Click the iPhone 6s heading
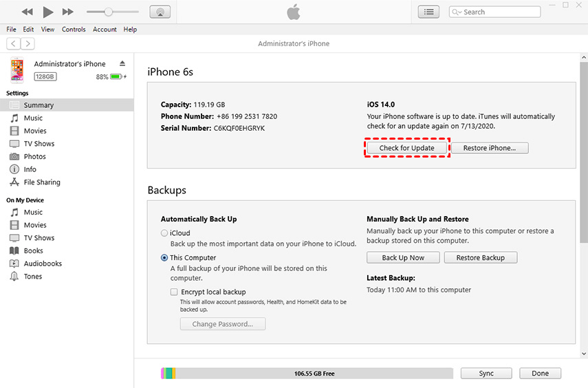Image resolution: width=588 pixels, height=388 pixels. pos(171,72)
